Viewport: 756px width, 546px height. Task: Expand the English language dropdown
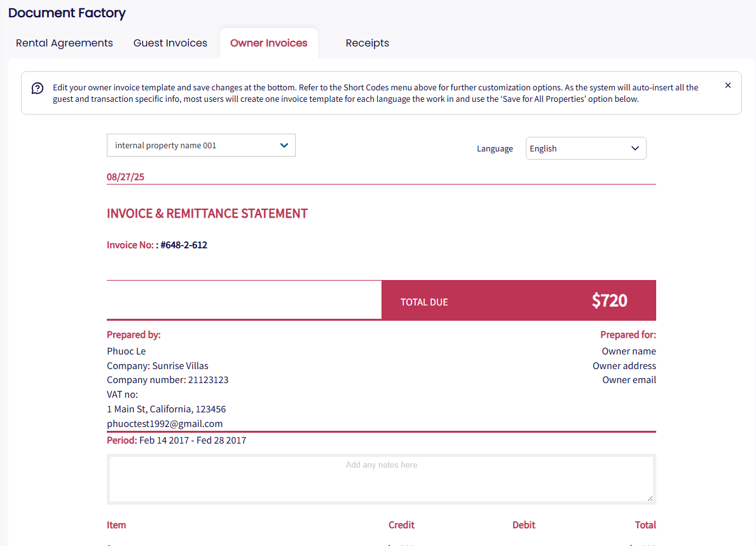[586, 148]
